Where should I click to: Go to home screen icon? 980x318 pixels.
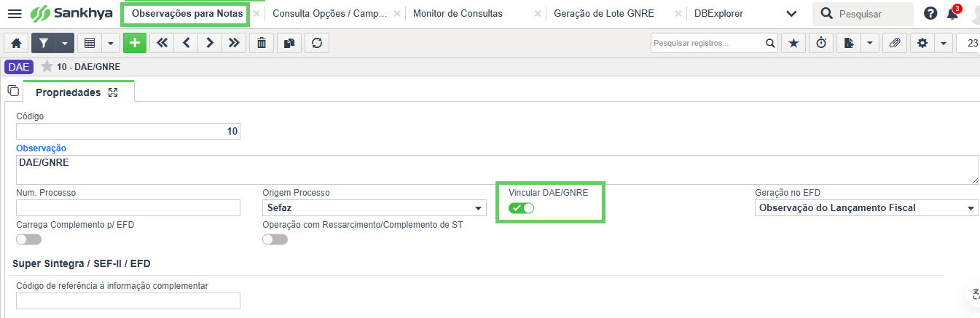coord(16,43)
